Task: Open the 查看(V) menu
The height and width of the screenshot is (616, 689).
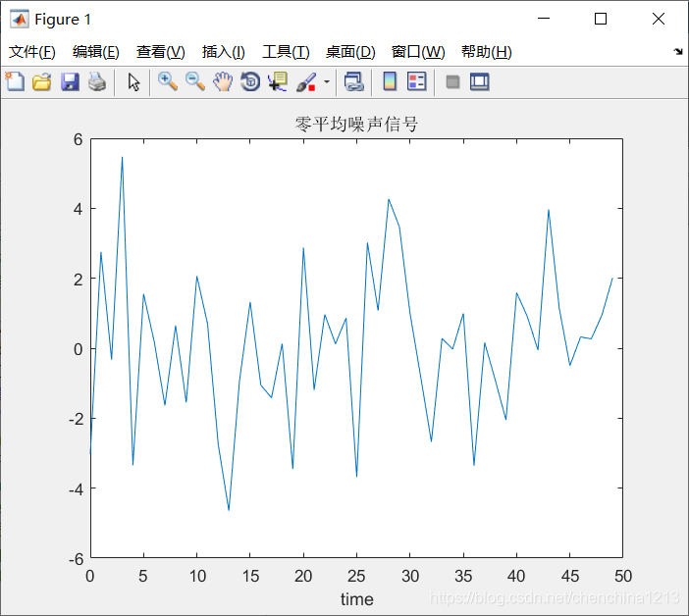Action: pos(160,52)
